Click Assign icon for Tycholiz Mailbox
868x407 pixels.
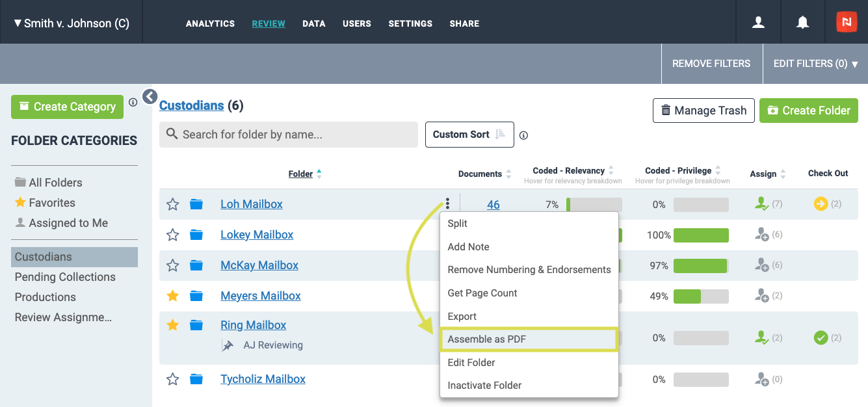762,379
